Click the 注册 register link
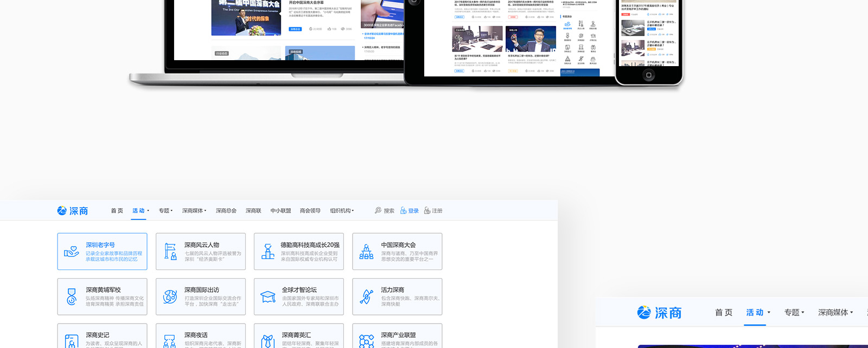This screenshot has width=868, height=348. (x=437, y=211)
